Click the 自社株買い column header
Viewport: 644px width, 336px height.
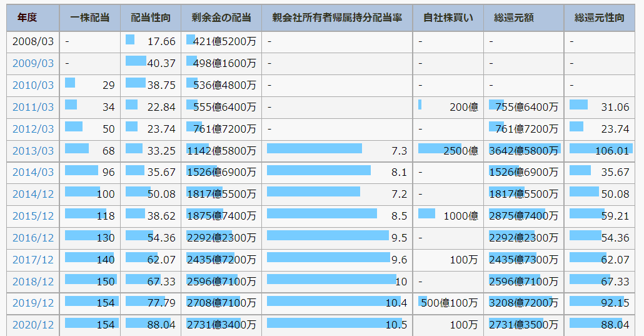tap(448, 18)
